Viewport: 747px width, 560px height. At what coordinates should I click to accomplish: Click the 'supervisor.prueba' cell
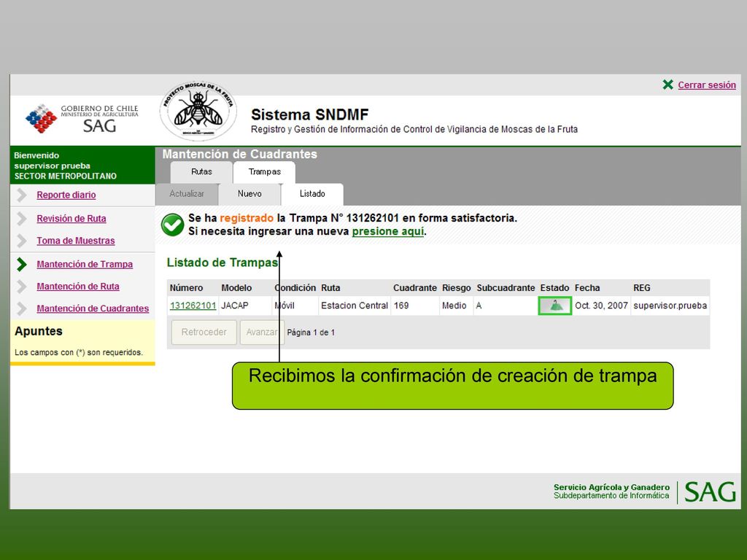(x=670, y=306)
